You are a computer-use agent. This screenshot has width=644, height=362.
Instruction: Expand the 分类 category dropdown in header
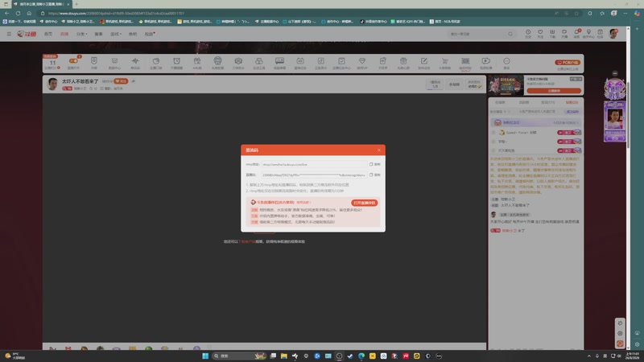tap(82, 34)
